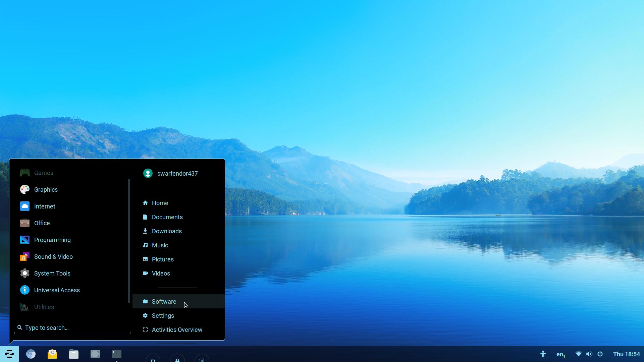
Task: Open the Home folder shortcut
Action: coord(160,203)
